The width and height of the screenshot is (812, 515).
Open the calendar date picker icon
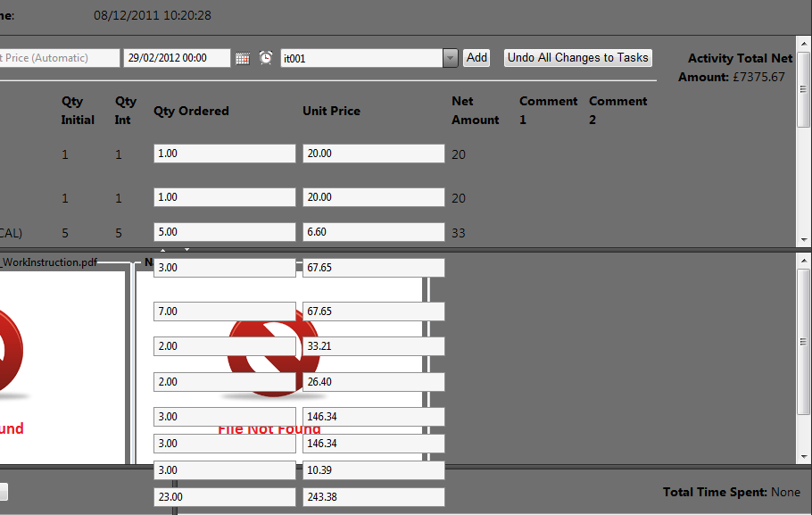pos(243,58)
